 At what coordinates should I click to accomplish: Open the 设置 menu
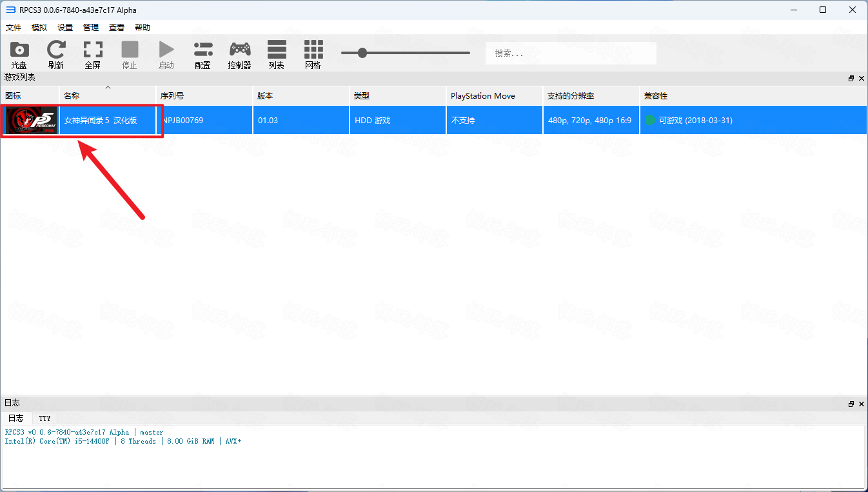coord(65,27)
